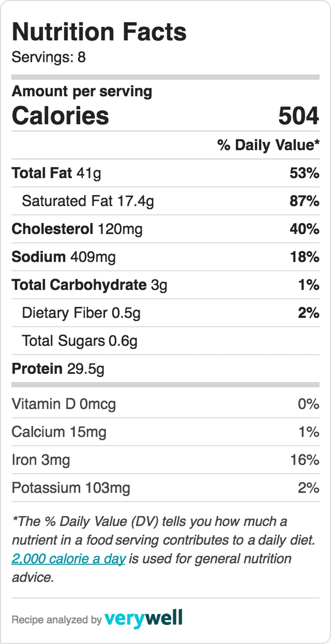Click the Calcium 15mg label
Viewport: 331px width, 644px height.
click(x=59, y=432)
